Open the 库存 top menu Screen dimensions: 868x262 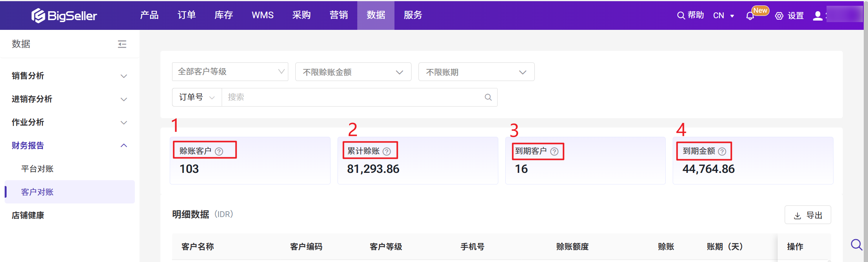pyautogui.click(x=224, y=15)
